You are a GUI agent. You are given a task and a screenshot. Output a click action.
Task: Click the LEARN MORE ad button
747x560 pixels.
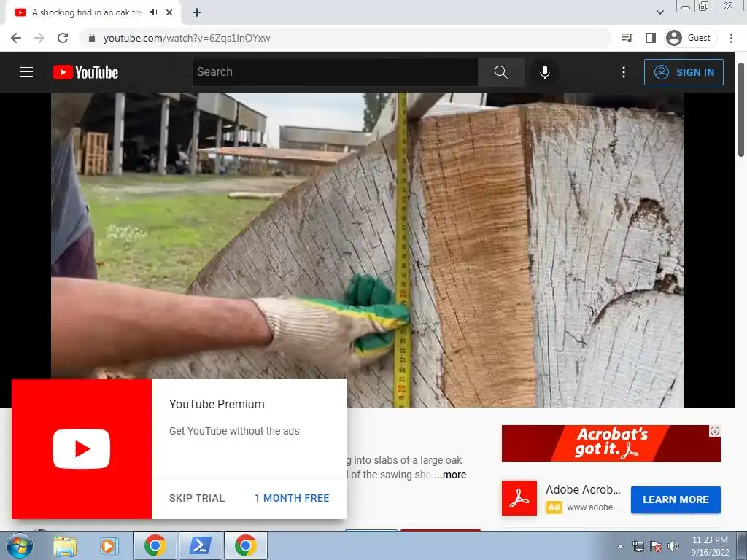tap(676, 499)
